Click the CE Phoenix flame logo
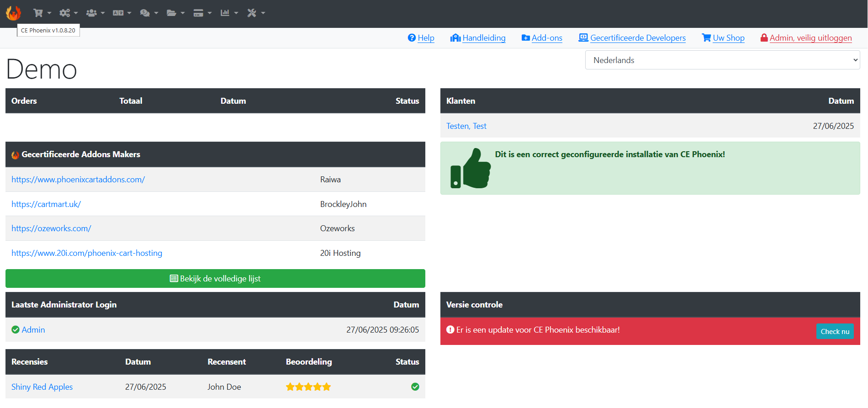 point(13,13)
